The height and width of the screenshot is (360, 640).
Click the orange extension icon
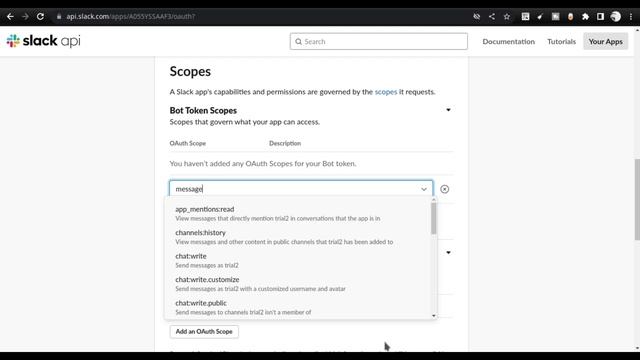click(570, 17)
